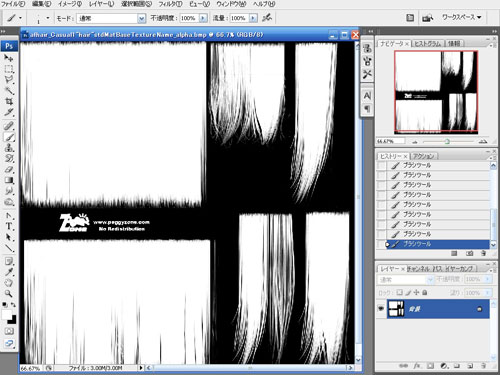Toggle the history state checkbox for the first brush entry
This screenshot has height=375, width=500.
coord(381,165)
